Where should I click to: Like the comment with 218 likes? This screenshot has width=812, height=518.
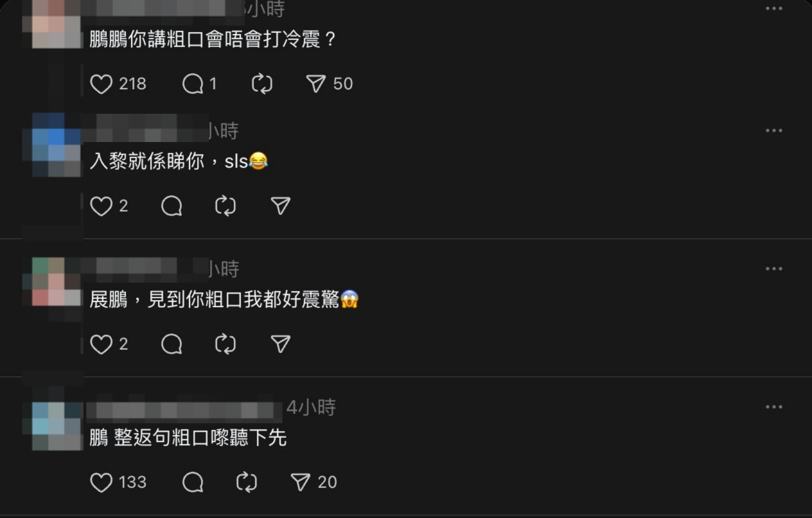(101, 84)
